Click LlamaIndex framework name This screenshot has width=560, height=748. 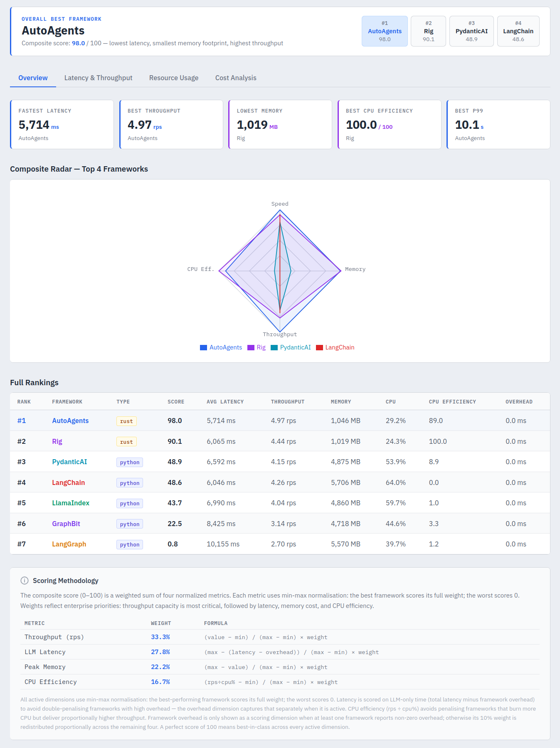tap(71, 503)
